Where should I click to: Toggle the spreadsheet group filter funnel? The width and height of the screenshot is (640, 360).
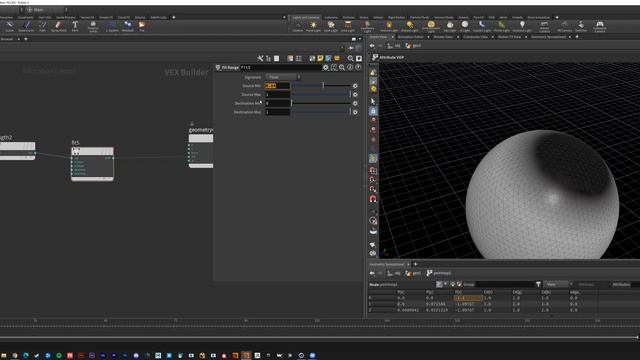538,284
